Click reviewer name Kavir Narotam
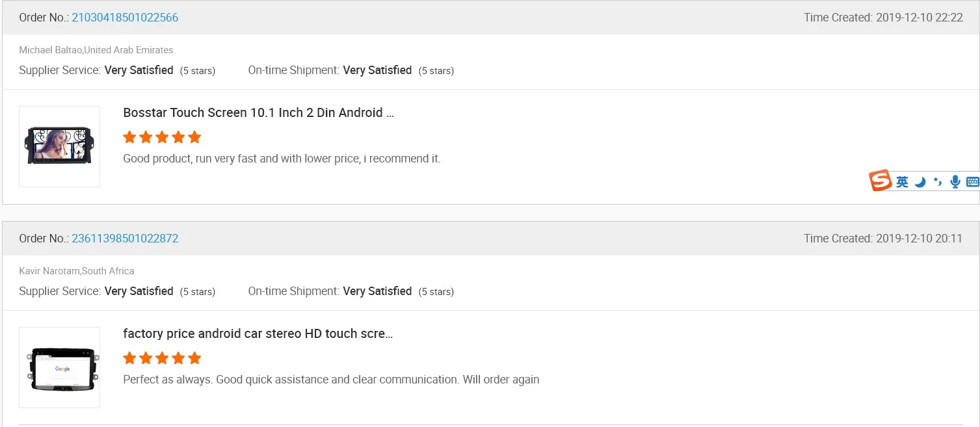The height and width of the screenshot is (427, 980). tap(49, 271)
